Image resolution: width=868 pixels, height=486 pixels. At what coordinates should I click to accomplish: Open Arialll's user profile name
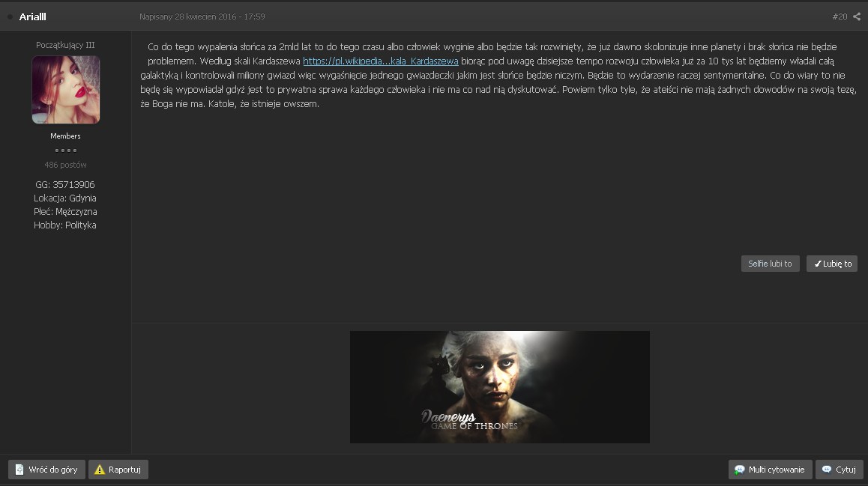(x=33, y=16)
